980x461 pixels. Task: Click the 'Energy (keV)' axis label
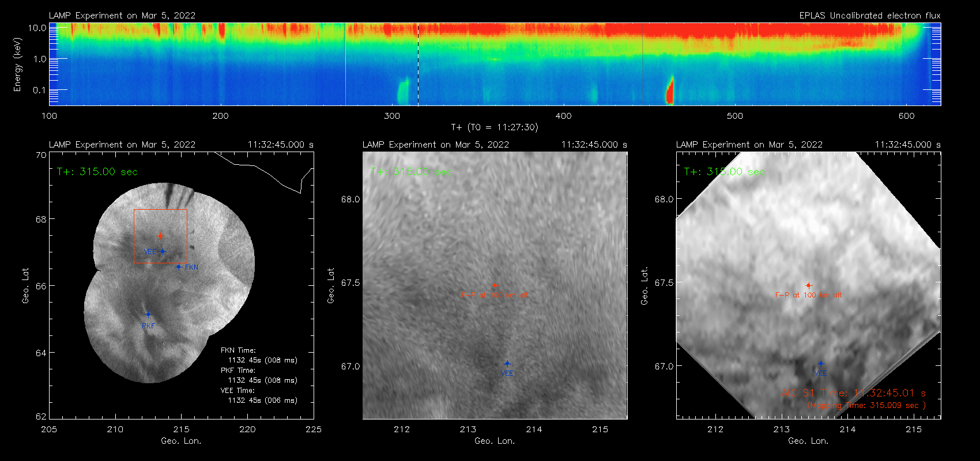click(x=17, y=65)
